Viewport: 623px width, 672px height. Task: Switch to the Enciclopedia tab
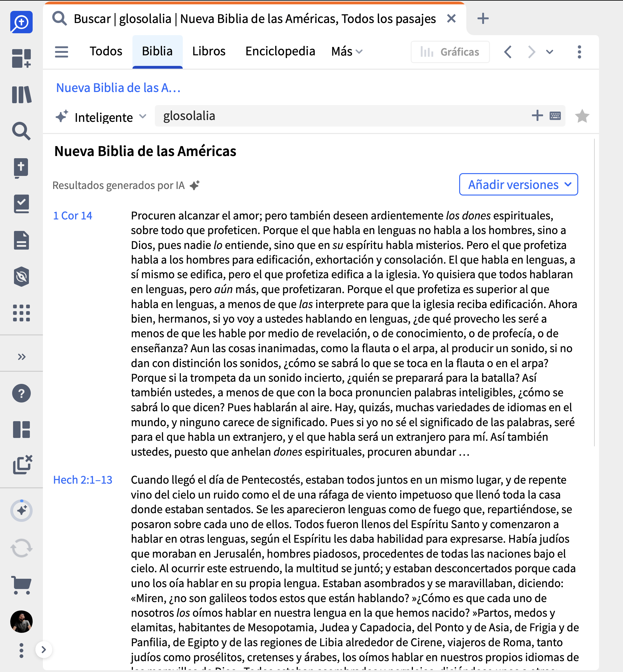pyautogui.click(x=280, y=51)
